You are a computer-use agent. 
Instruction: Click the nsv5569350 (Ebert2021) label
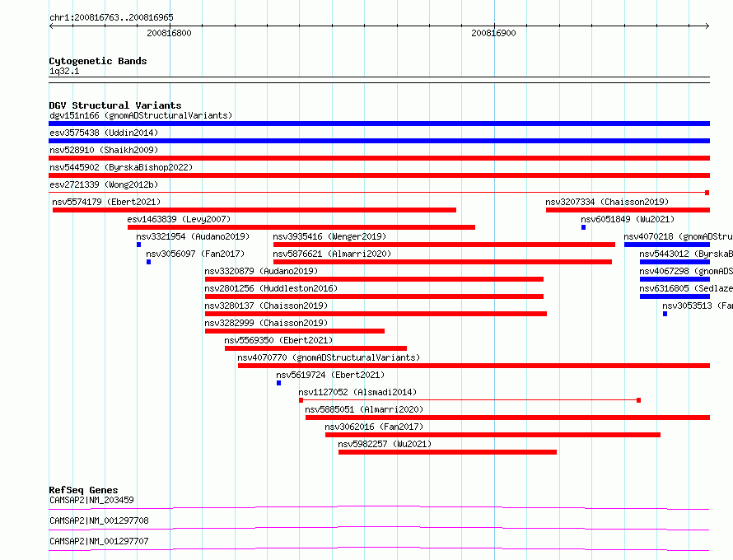(x=278, y=340)
